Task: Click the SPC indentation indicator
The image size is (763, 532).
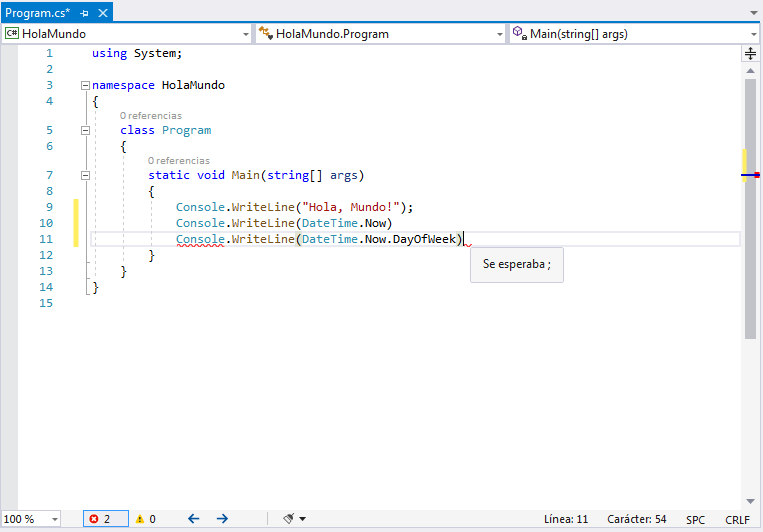Action: pyautogui.click(x=695, y=519)
